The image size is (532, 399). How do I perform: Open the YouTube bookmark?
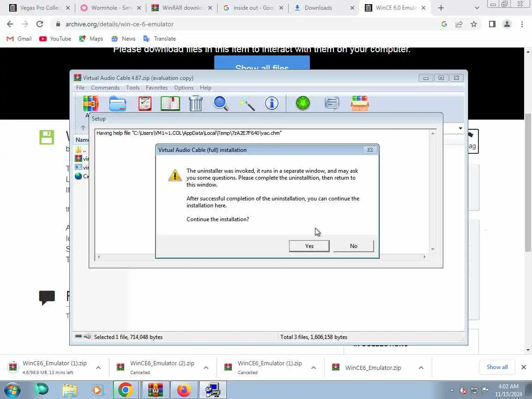pos(55,39)
